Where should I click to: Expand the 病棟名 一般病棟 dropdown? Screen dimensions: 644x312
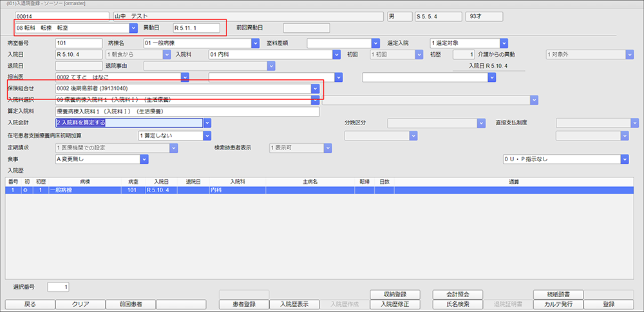point(255,43)
